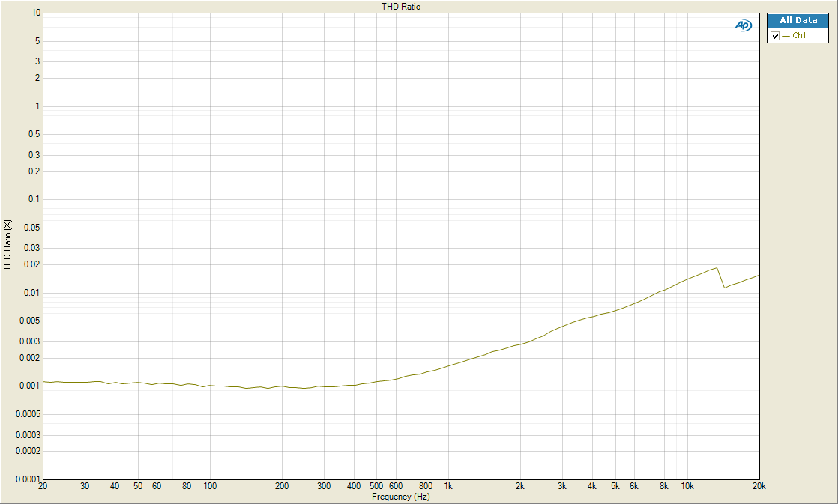Click the 0.0001 THD axis tick label
This screenshot has width=838, height=504.
point(28,479)
